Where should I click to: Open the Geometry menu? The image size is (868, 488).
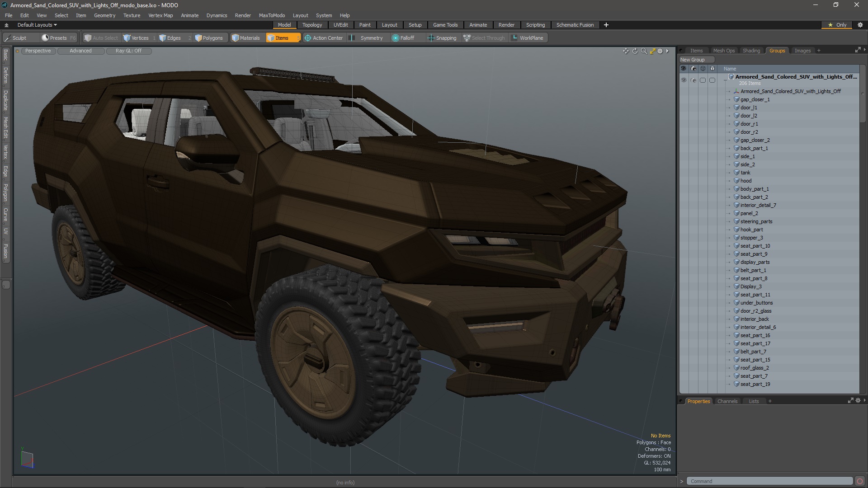pos(104,15)
